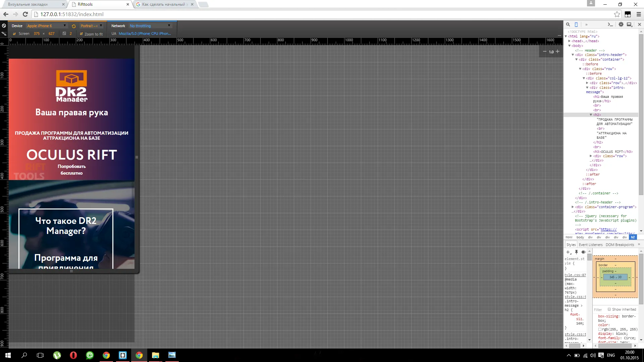The width and height of the screenshot is (644, 362).
Task: Click the new style rule plus icon
Action: [568, 252]
